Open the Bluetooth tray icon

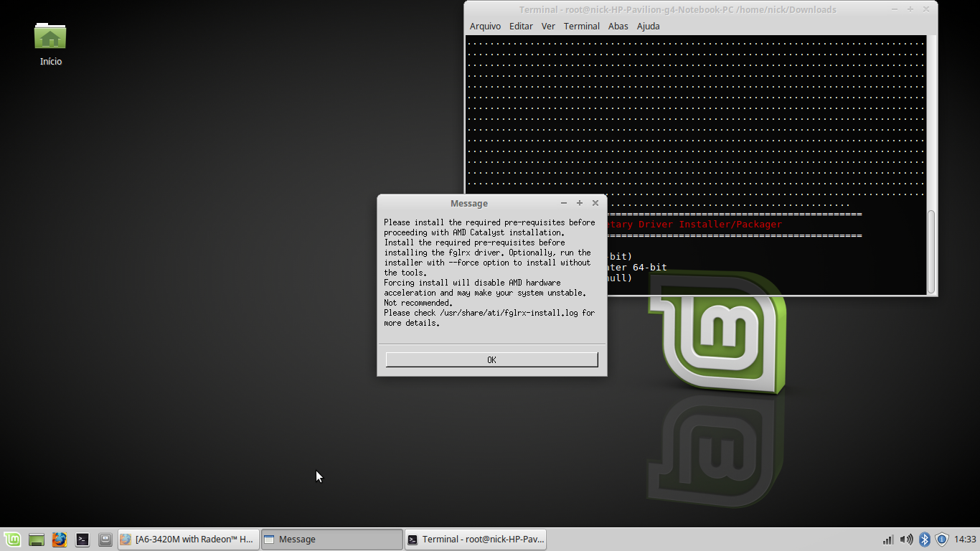pyautogui.click(x=925, y=540)
